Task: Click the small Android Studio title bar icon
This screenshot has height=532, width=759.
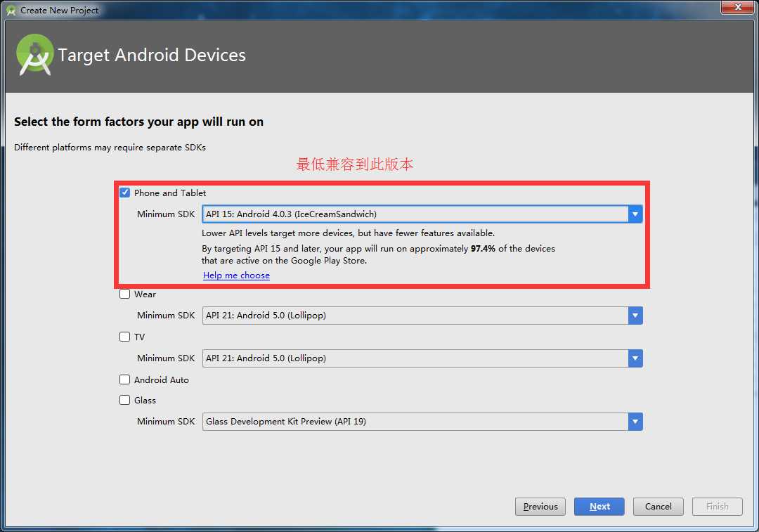Action: pyautogui.click(x=11, y=10)
